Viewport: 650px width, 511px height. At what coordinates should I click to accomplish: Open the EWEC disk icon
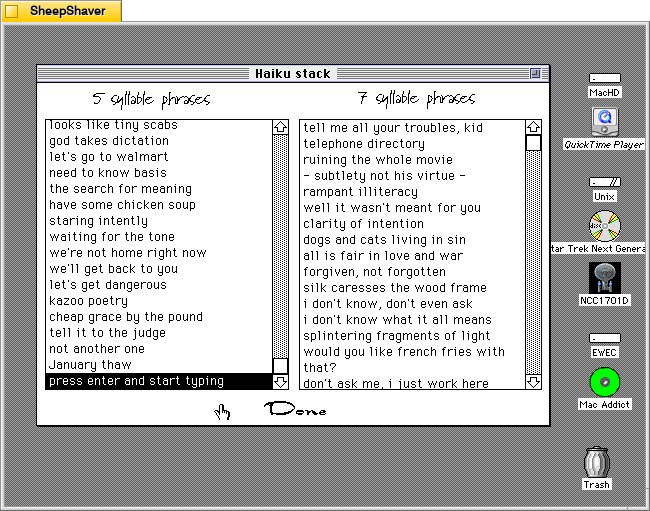(x=604, y=338)
